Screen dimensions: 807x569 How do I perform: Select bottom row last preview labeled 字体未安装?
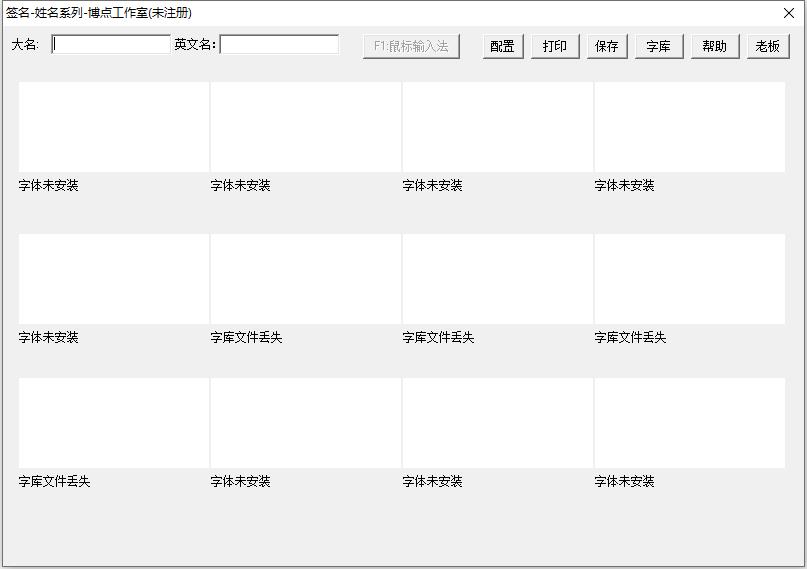[x=690, y=423]
